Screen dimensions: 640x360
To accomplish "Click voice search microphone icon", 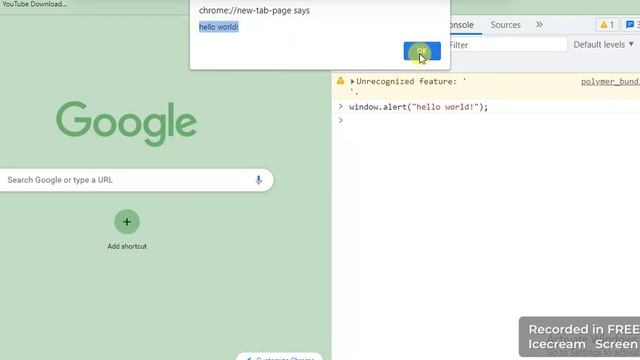I will (x=258, y=180).
